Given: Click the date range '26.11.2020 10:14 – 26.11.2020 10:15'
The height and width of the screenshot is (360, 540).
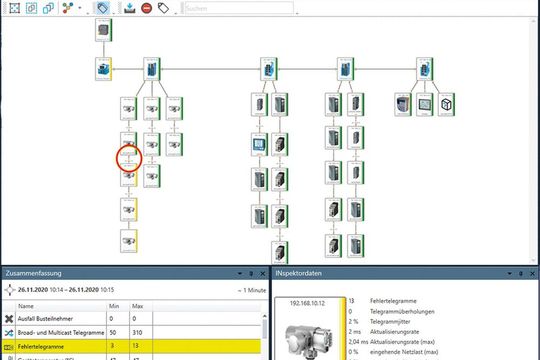Looking at the screenshot, I should [x=66, y=290].
